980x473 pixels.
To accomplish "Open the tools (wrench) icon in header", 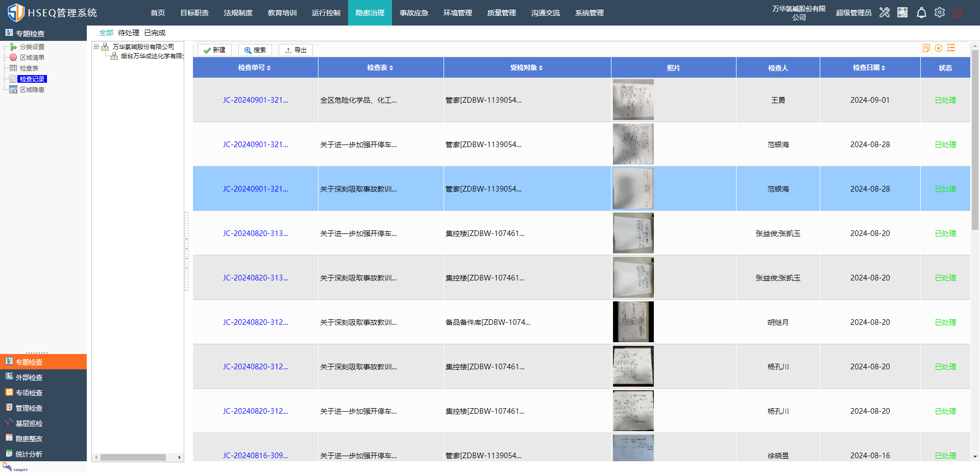I will click(x=885, y=13).
